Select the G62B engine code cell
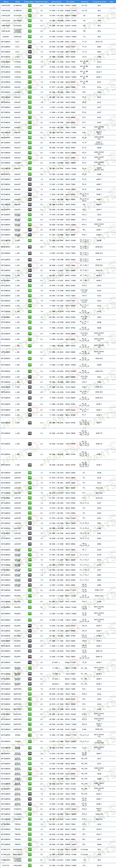This screenshot has width=116, height=868. click(99, 844)
